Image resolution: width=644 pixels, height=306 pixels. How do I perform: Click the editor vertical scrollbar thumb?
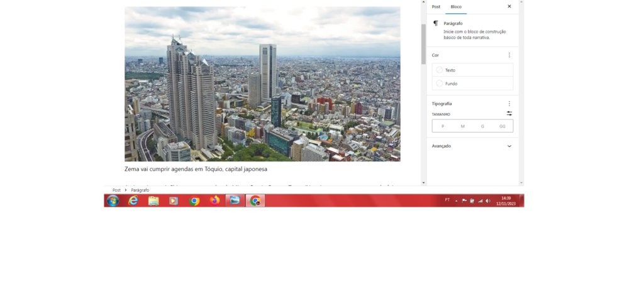(423, 45)
